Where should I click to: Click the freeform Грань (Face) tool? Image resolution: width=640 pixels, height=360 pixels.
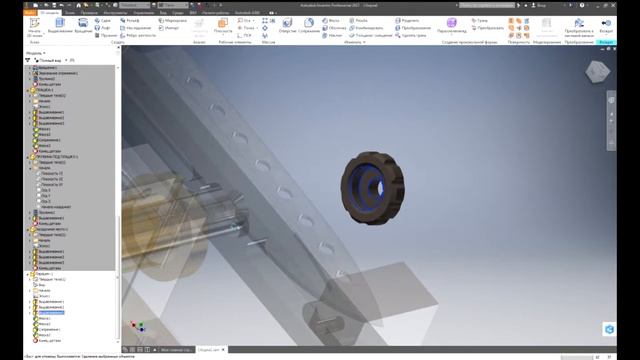coord(480,20)
